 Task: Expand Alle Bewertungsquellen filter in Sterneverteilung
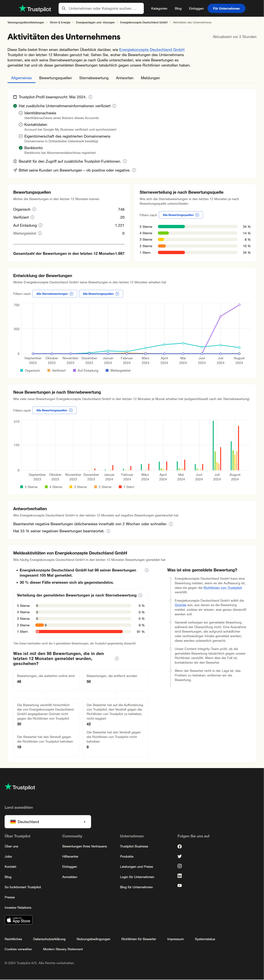coord(181,215)
